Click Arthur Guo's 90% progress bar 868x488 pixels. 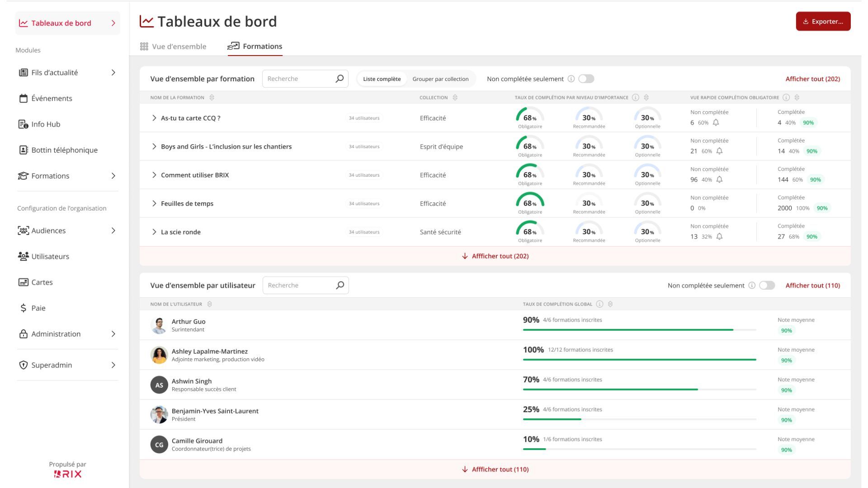(x=640, y=330)
